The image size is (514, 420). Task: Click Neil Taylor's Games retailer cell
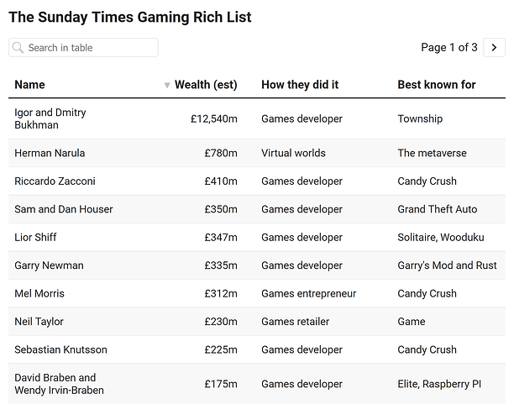(295, 322)
